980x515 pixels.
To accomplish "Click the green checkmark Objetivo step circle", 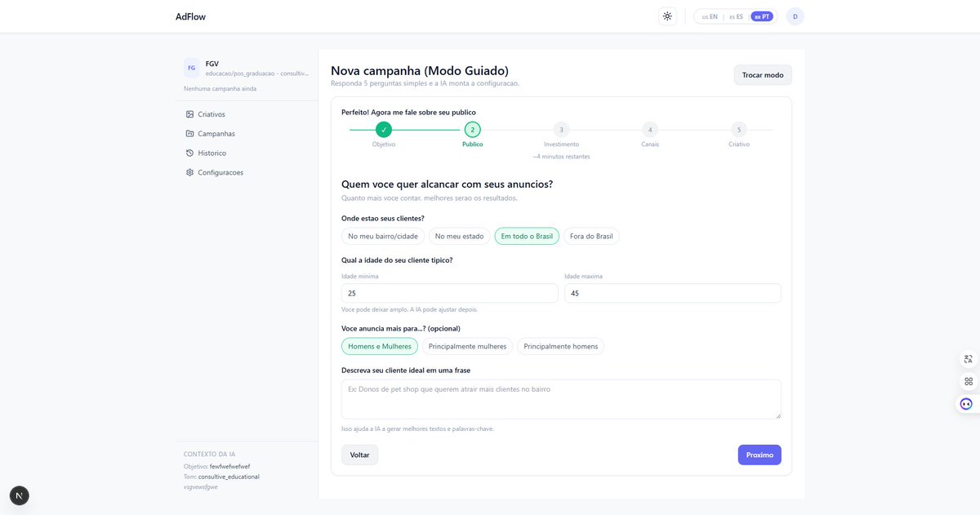I will (x=384, y=129).
